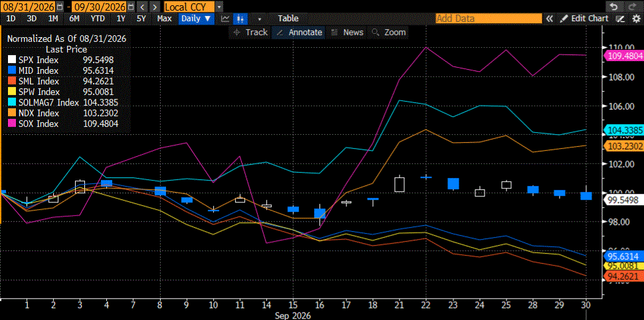Click the Edit Chart pencil icon
The width and height of the screenshot is (644, 320).
point(564,19)
